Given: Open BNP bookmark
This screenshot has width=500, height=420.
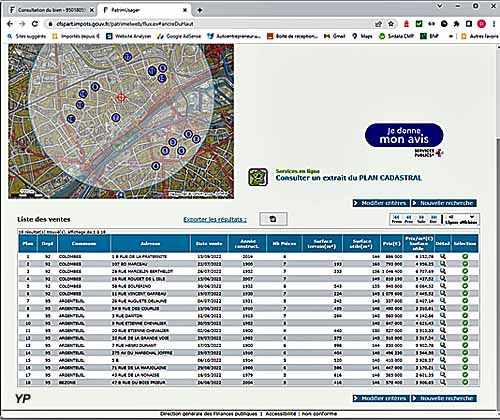Looking at the screenshot, I should tap(430, 36).
